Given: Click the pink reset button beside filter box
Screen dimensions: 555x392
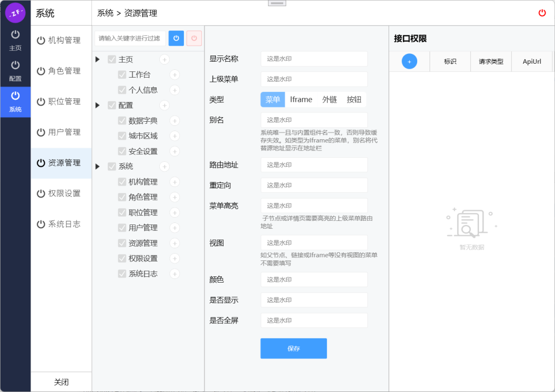Looking at the screenshot, I should pos(194,38).
